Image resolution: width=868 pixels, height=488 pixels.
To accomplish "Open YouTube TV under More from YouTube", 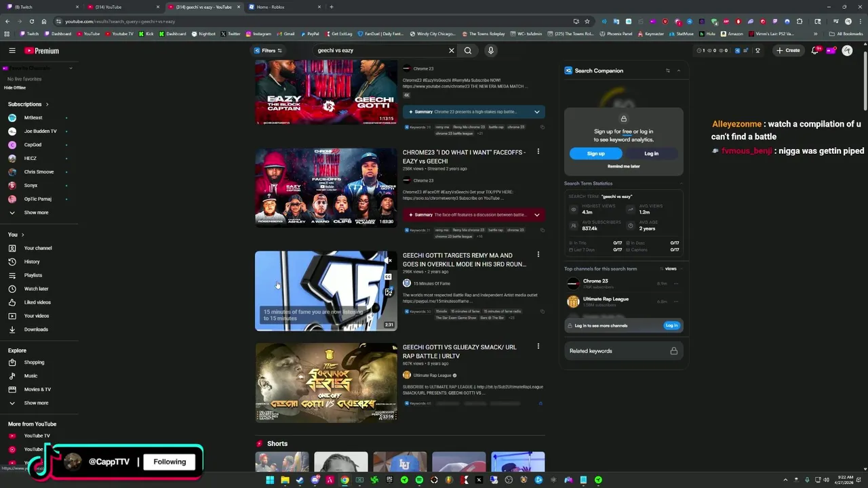I will tap(37, 436).
